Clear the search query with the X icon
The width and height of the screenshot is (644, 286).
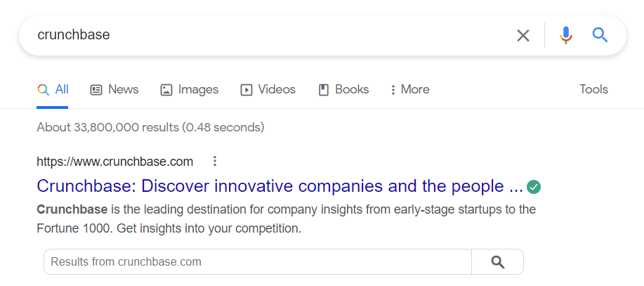coord(523,36)
